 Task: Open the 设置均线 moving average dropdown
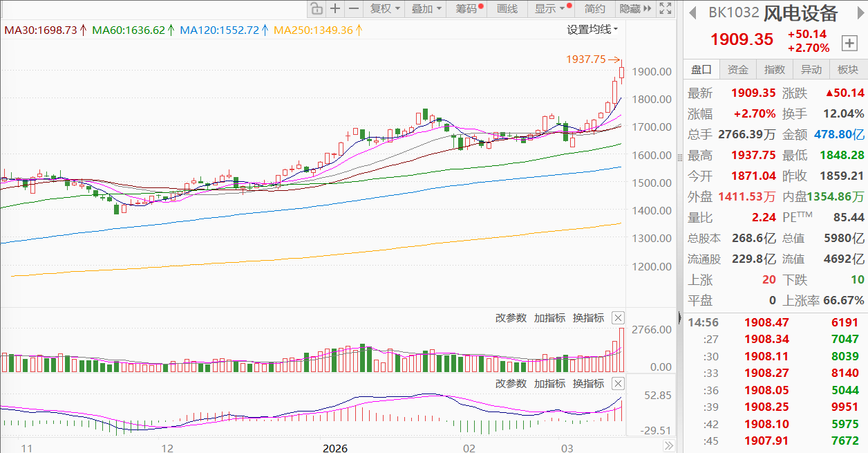(592, 29)
